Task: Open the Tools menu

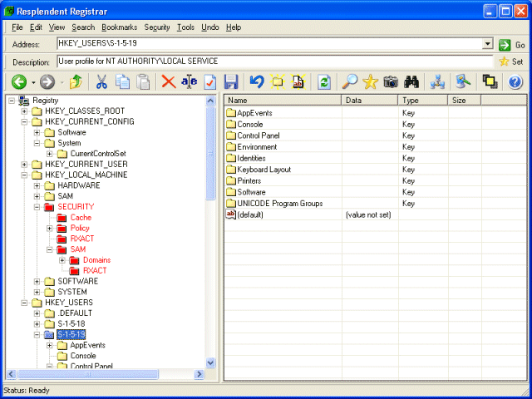Action: [185, 27]
